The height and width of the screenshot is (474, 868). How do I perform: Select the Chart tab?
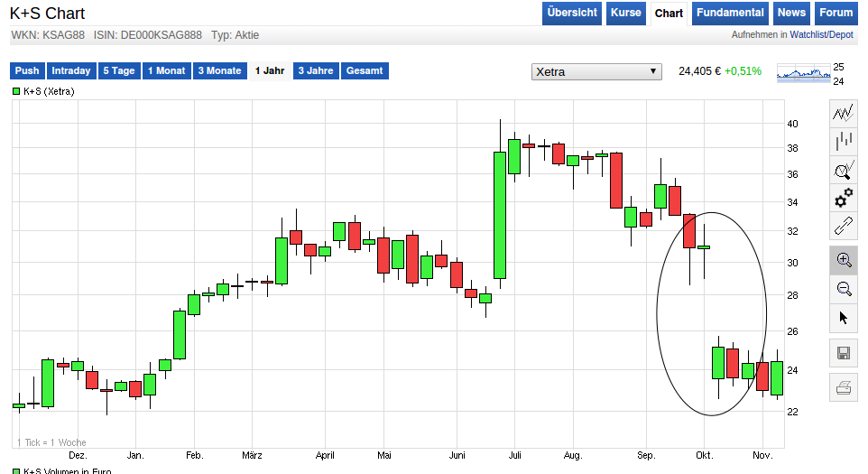669,14
